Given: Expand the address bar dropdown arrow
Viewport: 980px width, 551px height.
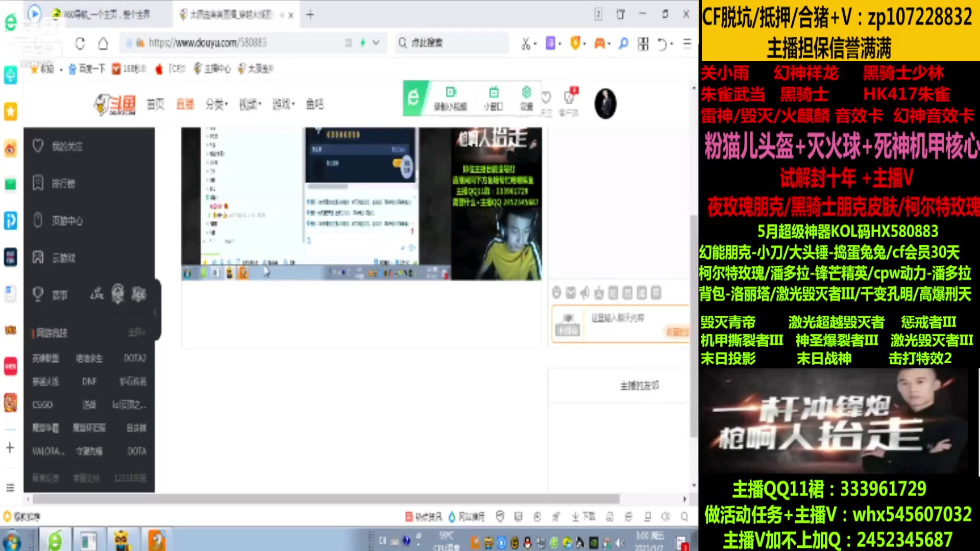Looking at the screenshot, I should coord(376,43).
